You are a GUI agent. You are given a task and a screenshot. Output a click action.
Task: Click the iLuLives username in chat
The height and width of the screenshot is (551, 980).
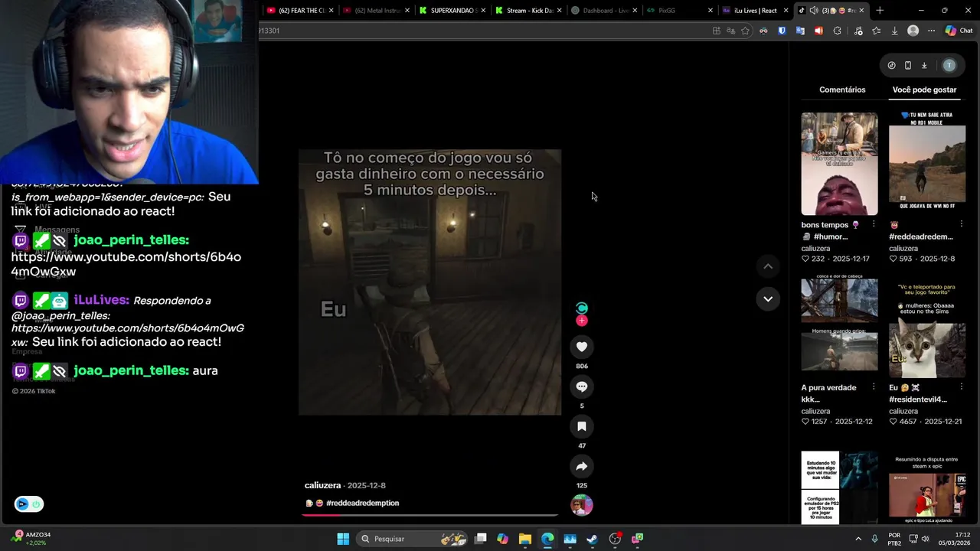(x=101, y=300)
